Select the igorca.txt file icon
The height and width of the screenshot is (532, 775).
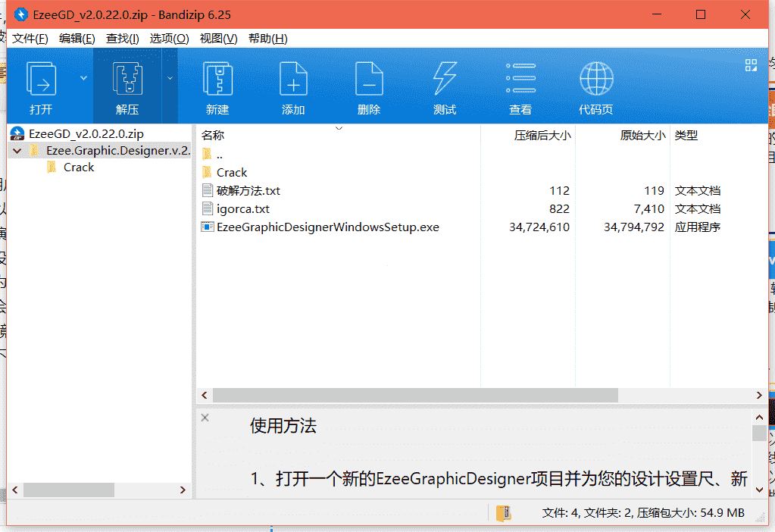click(x=208, y=208)
